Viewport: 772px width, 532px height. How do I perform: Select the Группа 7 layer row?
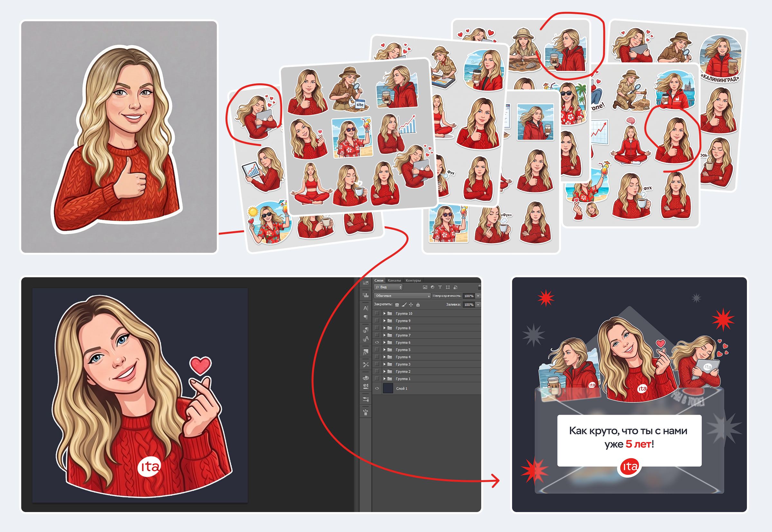click(427, 335)
